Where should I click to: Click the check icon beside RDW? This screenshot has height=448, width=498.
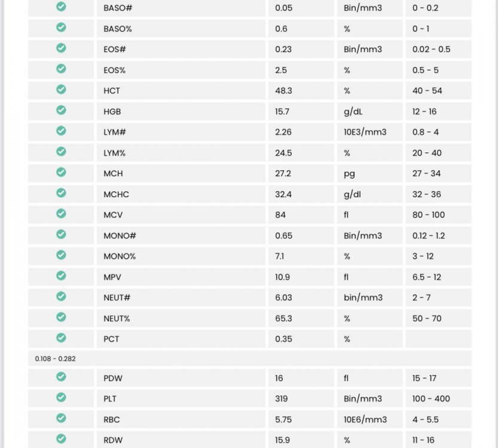click(x=61, y=439)
